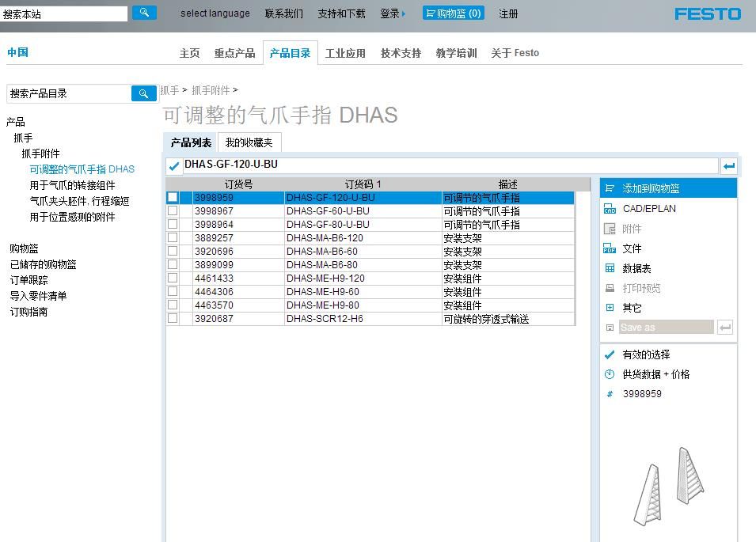Tick the checkbox for order number 4464306
The width and height of the screenshot is (756, 542).
pyautogui.click(x=173, y=291)
